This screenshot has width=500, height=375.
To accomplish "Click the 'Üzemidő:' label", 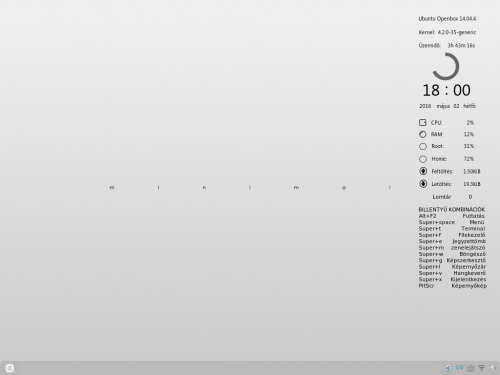I will (430, 45).
